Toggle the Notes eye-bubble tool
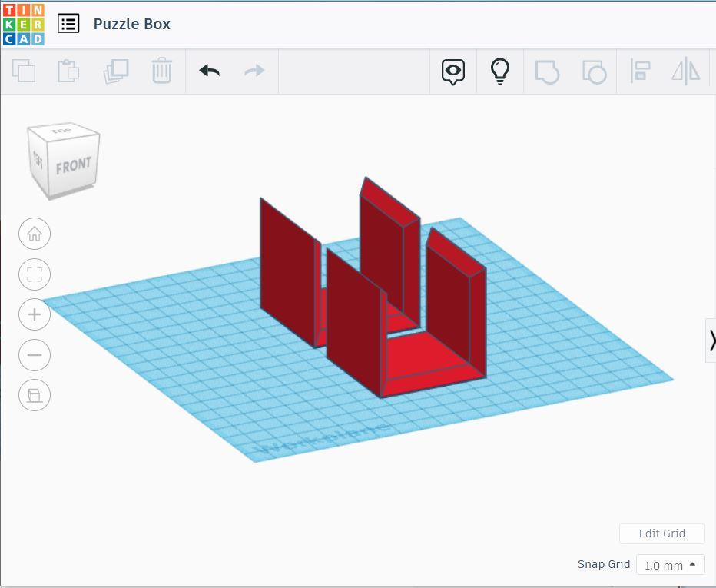The image size is (716, 588). tap(453, 71)
